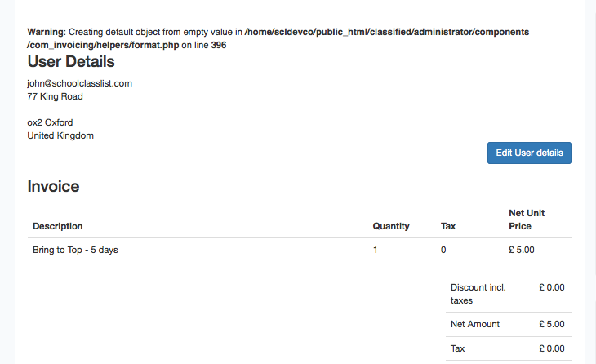596x364 pixels.
Task: Click the Quantity column header
Action: (391, 226)
